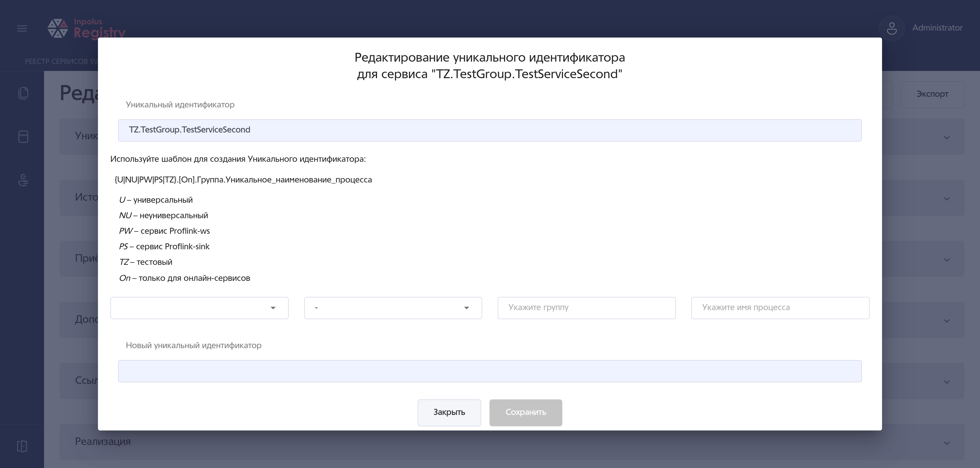The height and width of the screenshot is (468, 980).
Task: Expand the Уник section chevron
Action: (x=947, y=138)
